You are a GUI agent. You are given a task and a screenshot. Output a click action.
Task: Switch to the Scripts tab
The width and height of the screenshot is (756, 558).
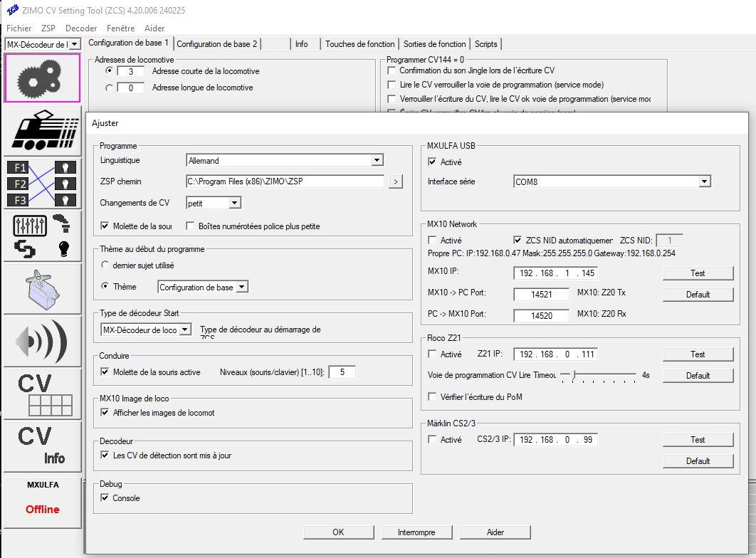click(x=485, y=44)
